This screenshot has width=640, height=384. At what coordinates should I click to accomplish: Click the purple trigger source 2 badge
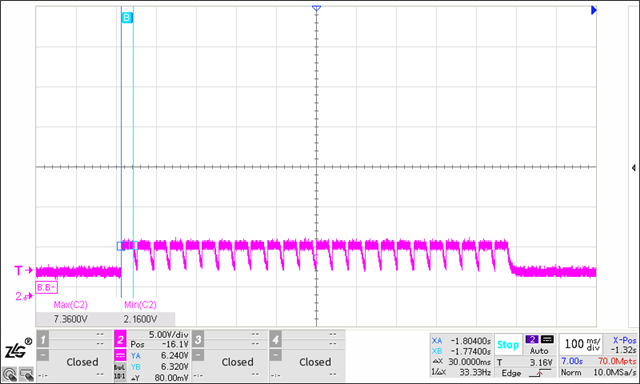click(532, 340)
